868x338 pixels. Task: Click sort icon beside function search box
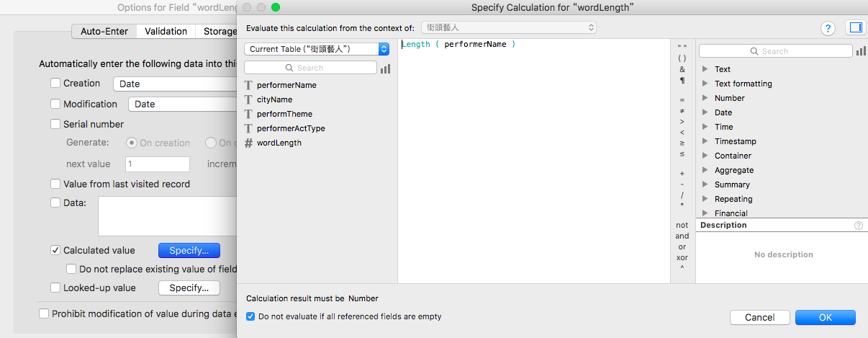tap(861, 51)
